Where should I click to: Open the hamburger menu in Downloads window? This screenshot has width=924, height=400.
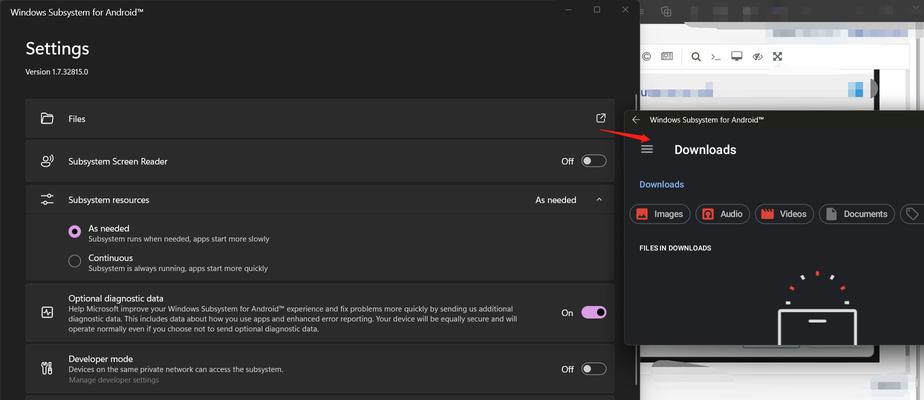[647, 149]
